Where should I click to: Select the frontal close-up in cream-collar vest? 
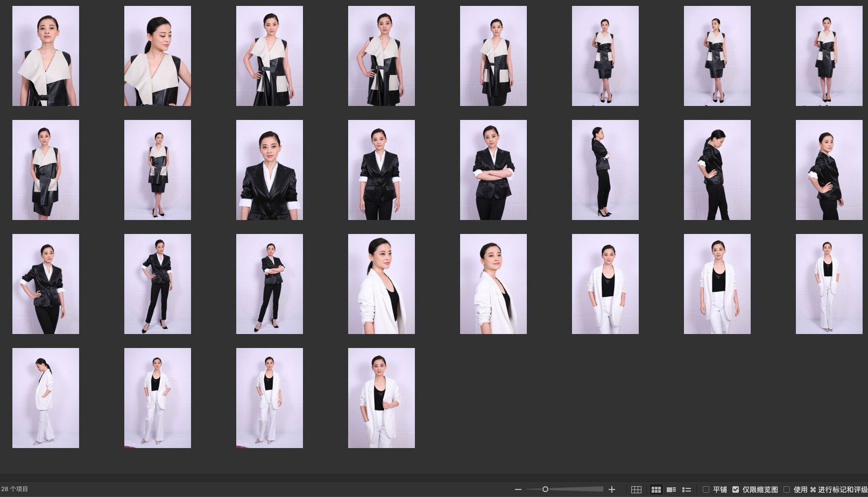46,56
